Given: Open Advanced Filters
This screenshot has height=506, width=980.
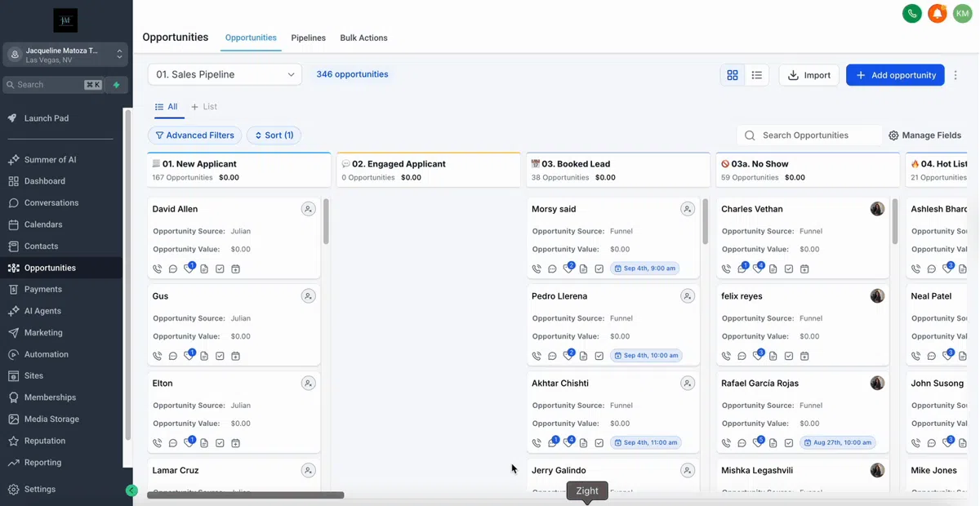Looking at the screenshot, I should (194, 135).
